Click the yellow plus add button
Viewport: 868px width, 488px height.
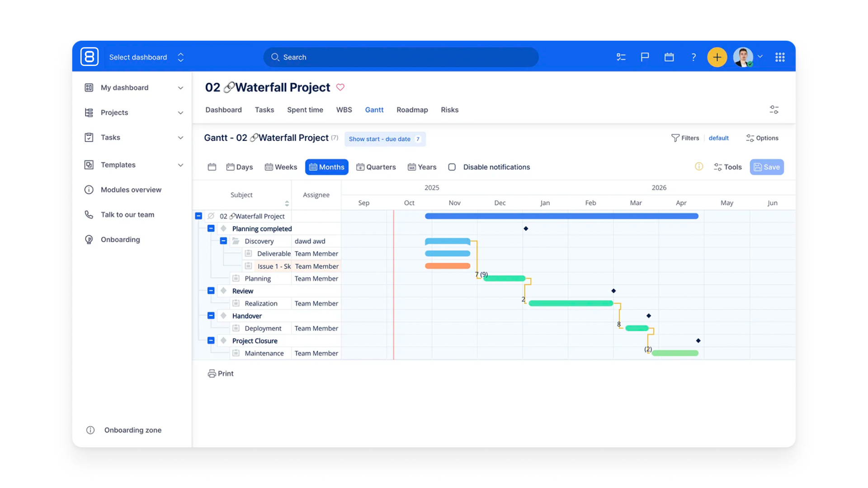717,57
